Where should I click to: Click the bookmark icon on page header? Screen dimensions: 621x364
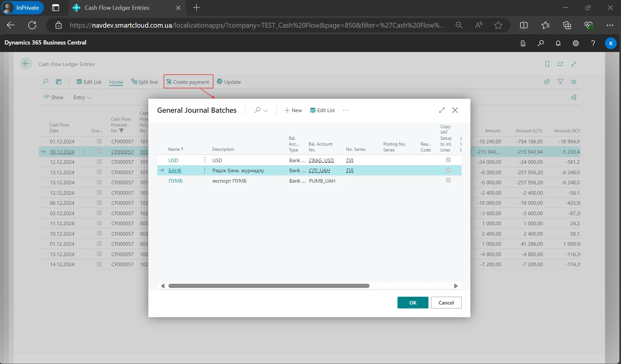(547, 64)
